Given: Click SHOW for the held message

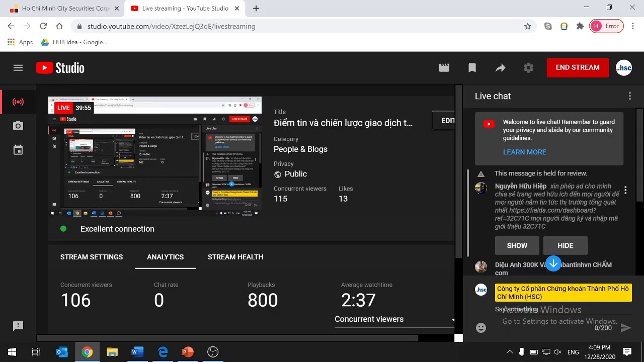Looking at the screenshot, I should click(x=517, y=245).
